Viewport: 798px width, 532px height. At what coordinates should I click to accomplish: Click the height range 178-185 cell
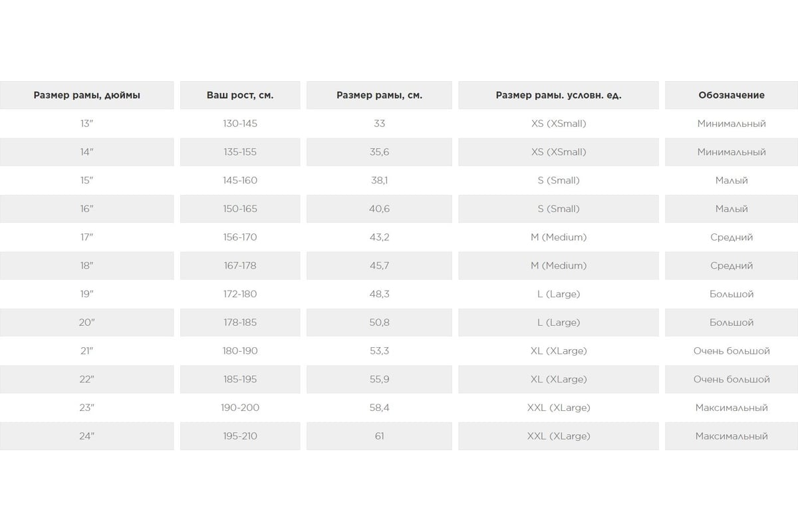coord(240,323)
